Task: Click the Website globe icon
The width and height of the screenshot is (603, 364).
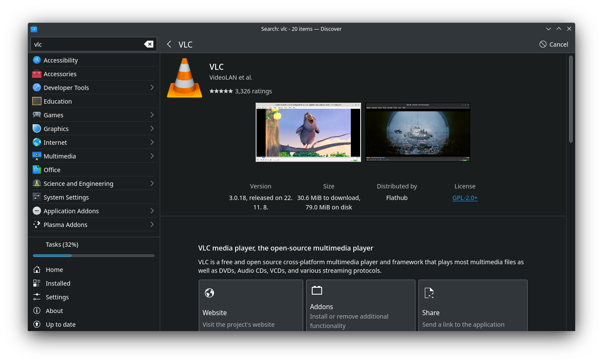Action: pos(209,293)
